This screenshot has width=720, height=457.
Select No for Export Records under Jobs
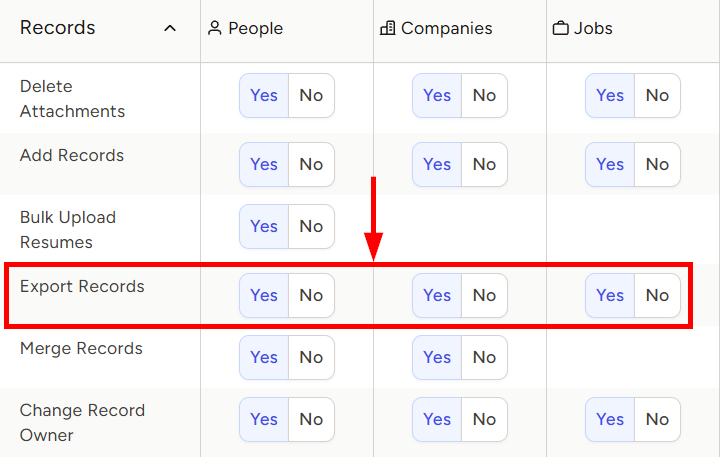pyautogui.click(x=657, y=295)
